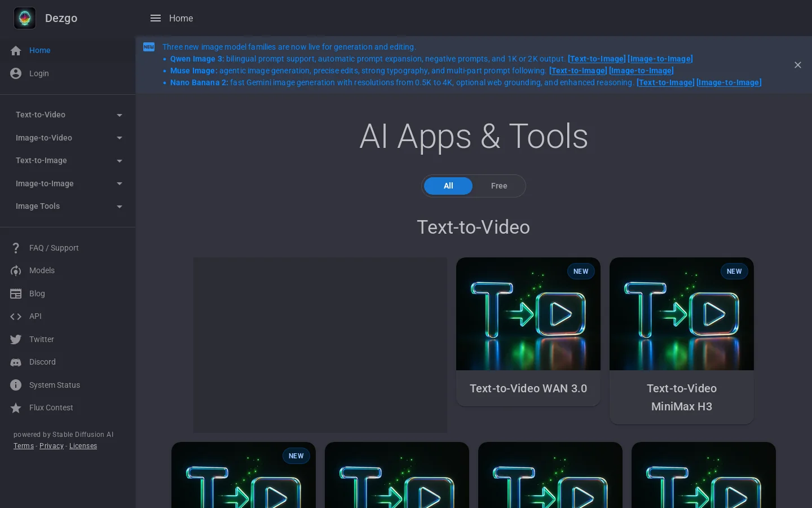The width and height of the screenshot is (812, 508).
Task: Click the Discord icon
Action: click(16, 362)
